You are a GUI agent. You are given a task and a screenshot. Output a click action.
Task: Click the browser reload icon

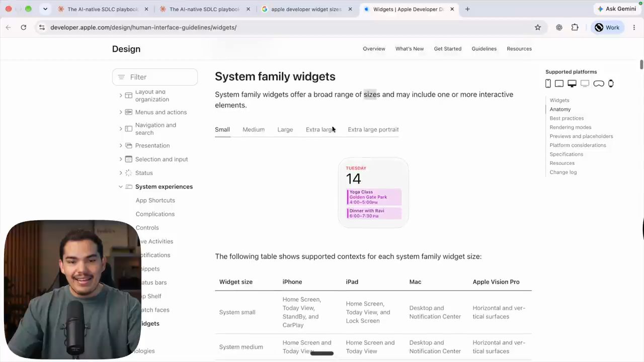coord(24,27)
